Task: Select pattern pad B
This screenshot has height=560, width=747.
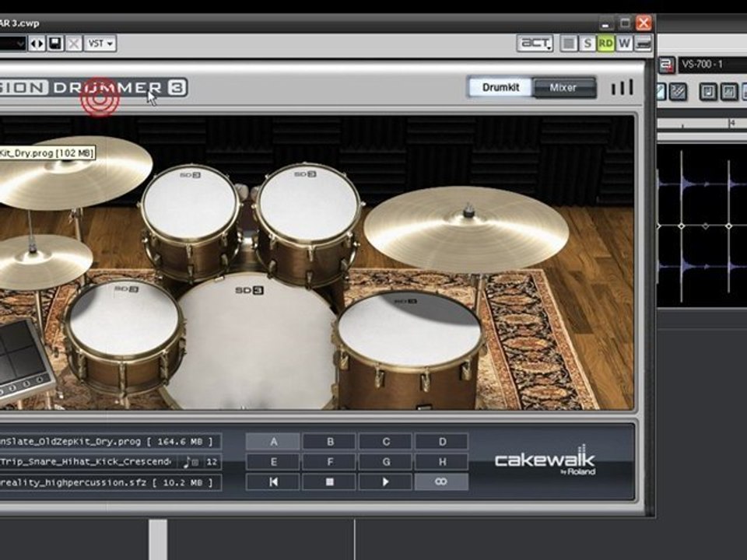Action: click(330, 442)
